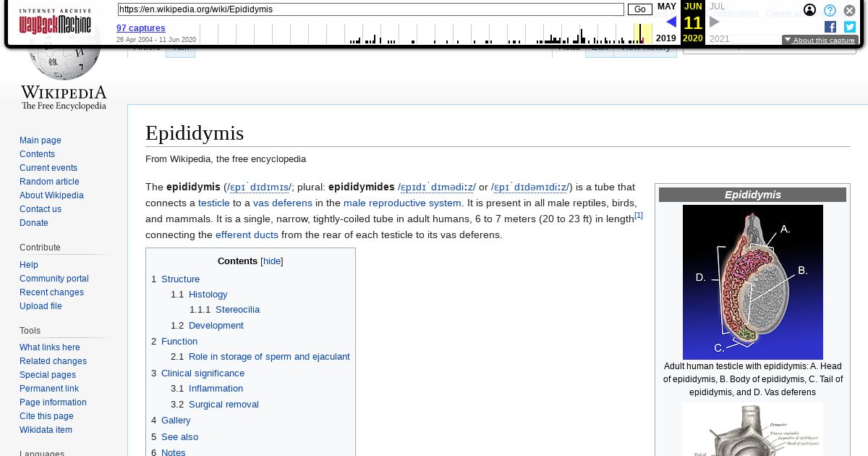Share capture on Facebook
The height and width of the screenshot is (456, 868).
830,27
